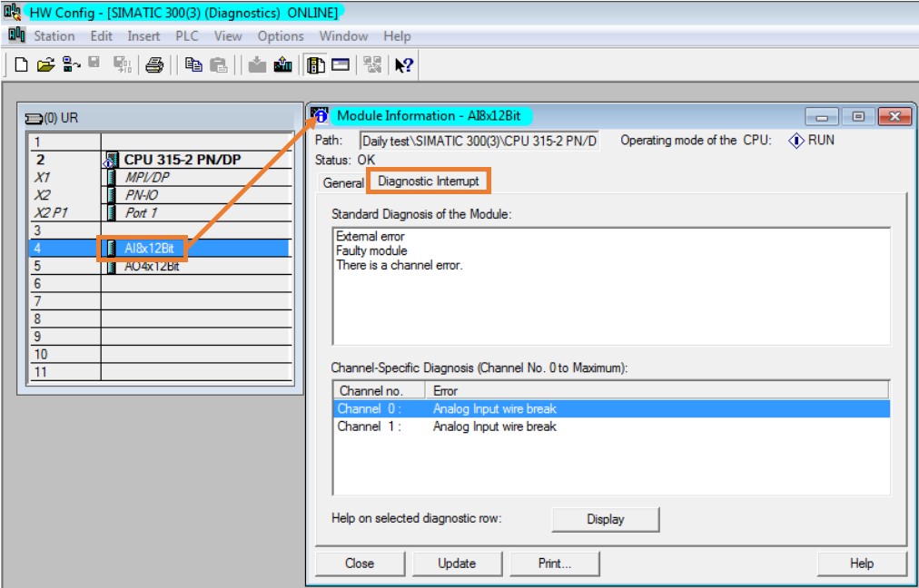This screenshot has height=588, width=919.
Task: Select rack slot 10 row
Action: [161, 354]
